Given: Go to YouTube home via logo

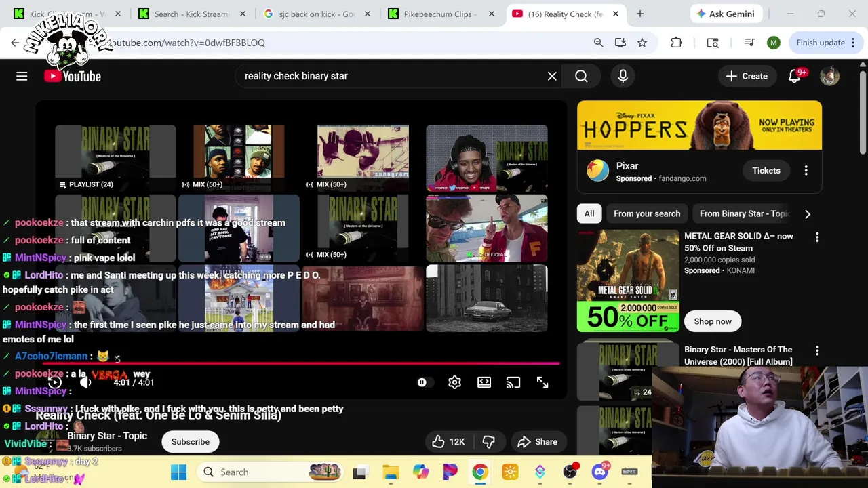Looking at the screenshot, I should point(73,76).
